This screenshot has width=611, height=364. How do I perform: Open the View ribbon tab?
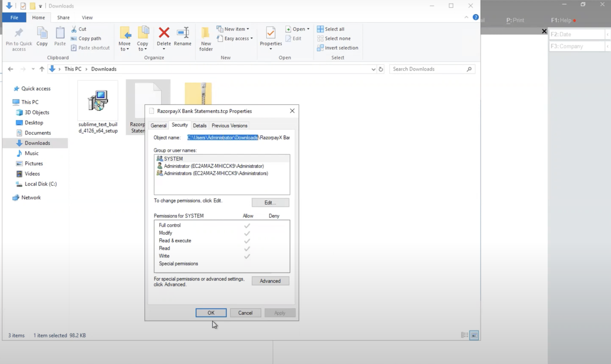pos(87,18)
